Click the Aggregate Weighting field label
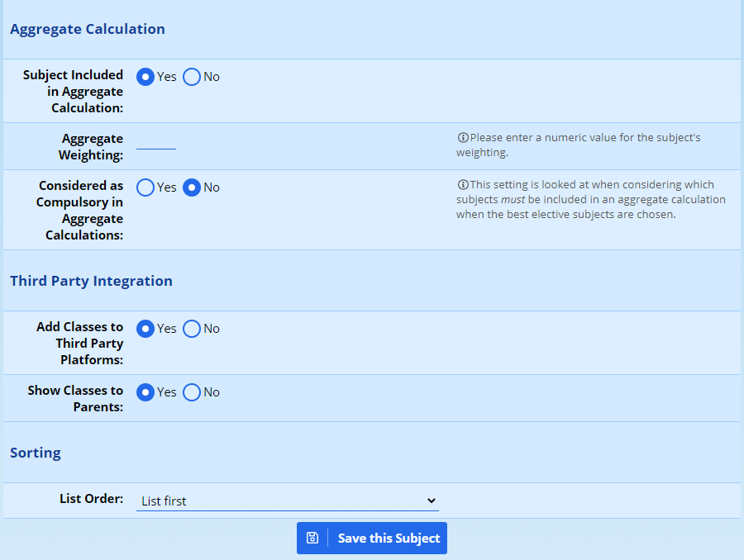 click(x=91, y=147)
